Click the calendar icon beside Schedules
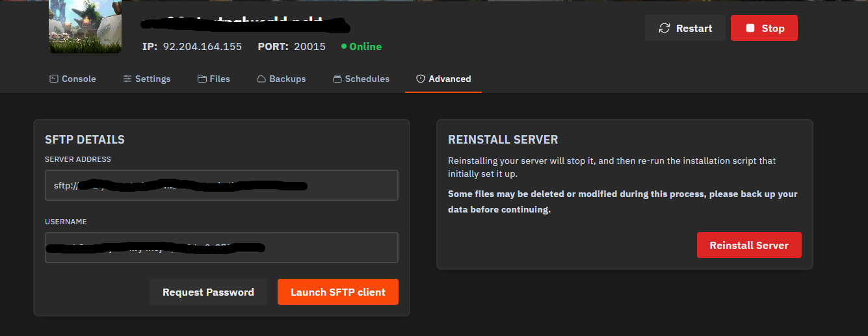868x336 pixels. [x=337, y=79]
